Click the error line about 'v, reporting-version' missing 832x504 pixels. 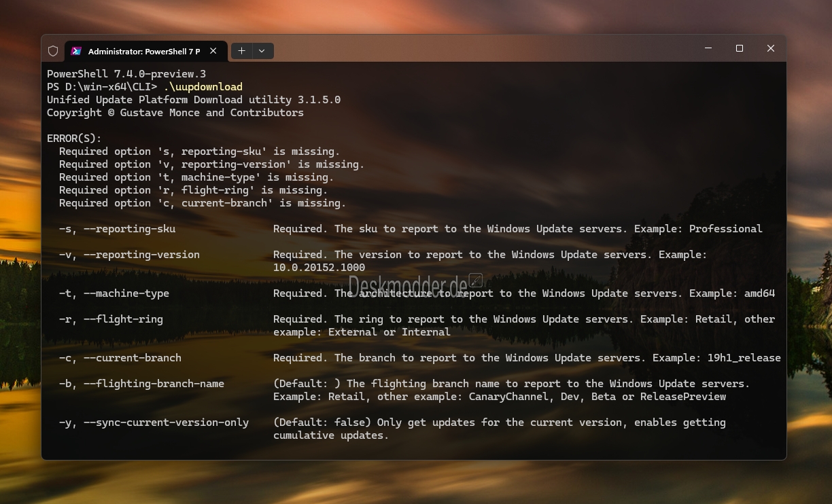[211, 164]
